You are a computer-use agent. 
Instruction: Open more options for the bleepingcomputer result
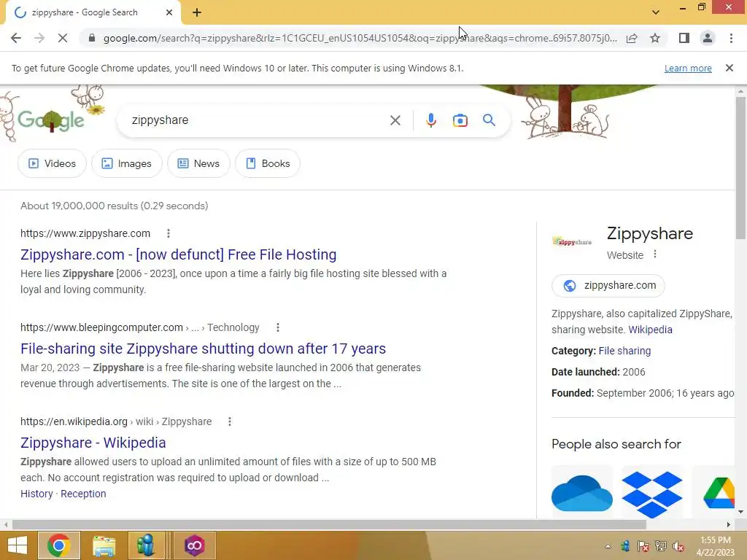pyautogui.click(x=278, y=327)
